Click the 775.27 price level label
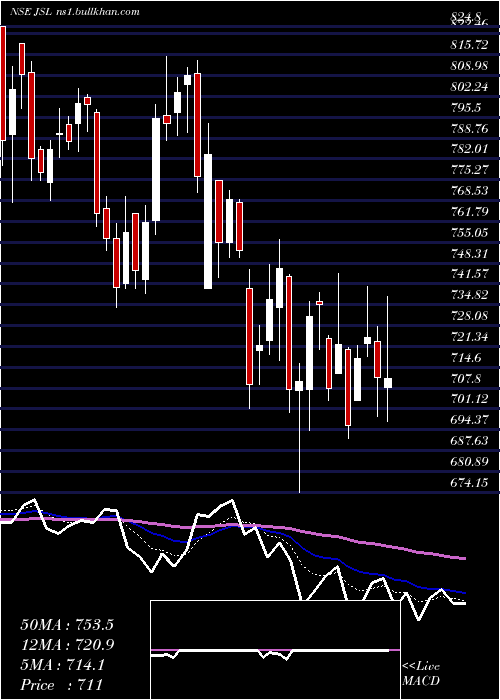 point(469,170)
